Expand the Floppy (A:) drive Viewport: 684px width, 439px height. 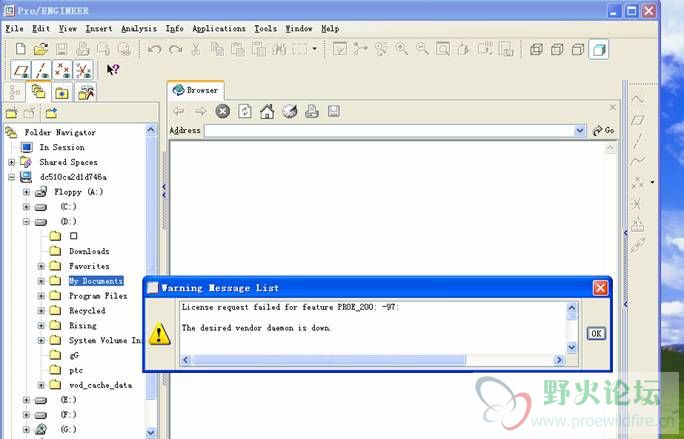[x=27, y=192]
